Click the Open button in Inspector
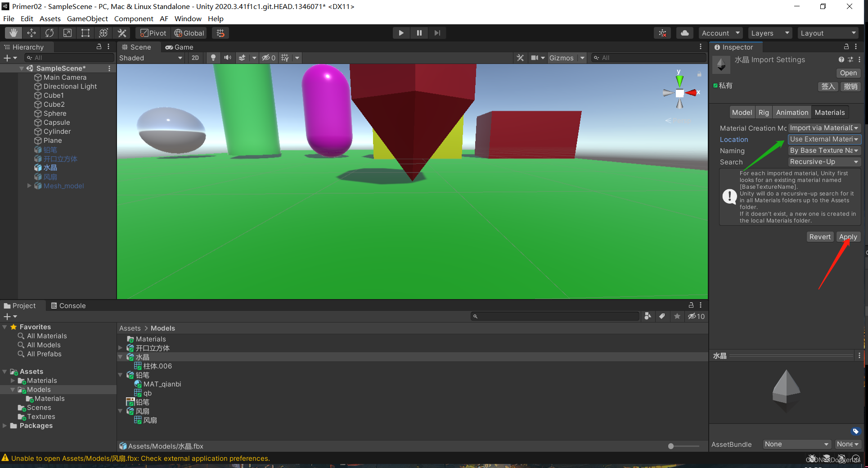Viewport: 868px width, 468px height. (848, 73)
